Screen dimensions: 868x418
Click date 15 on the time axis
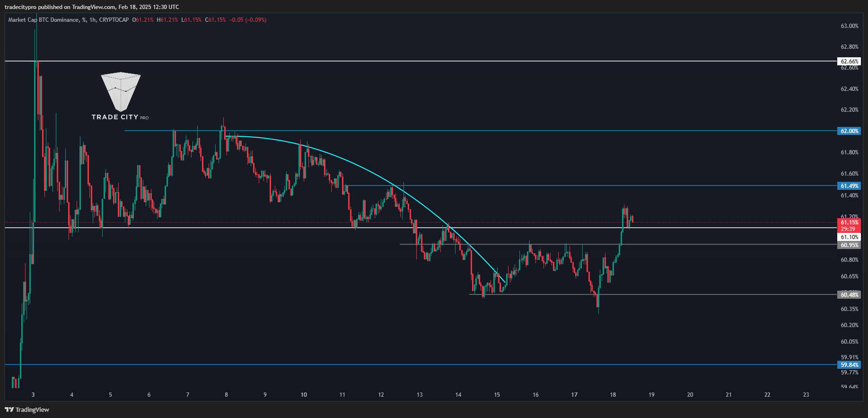[497, 395]
